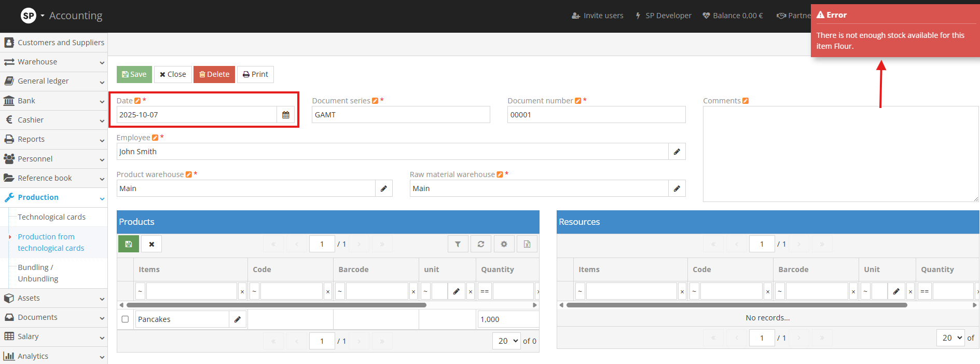Click the Document number input field

[596, 115]
